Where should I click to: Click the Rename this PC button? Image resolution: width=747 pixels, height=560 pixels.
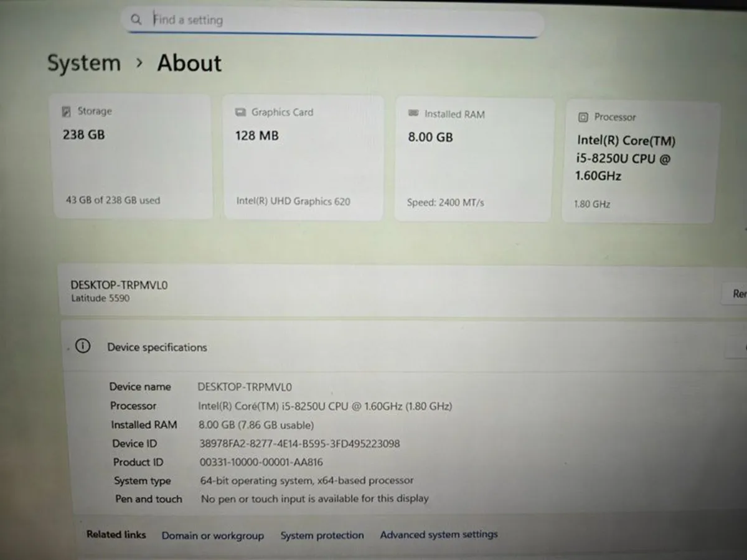[738, 294]
